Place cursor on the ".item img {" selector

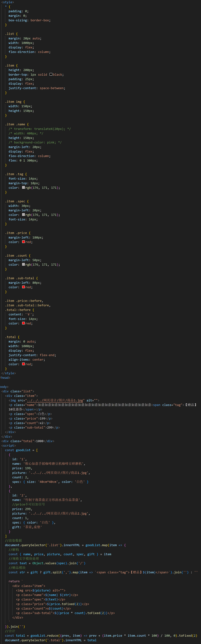coord(15,102)
